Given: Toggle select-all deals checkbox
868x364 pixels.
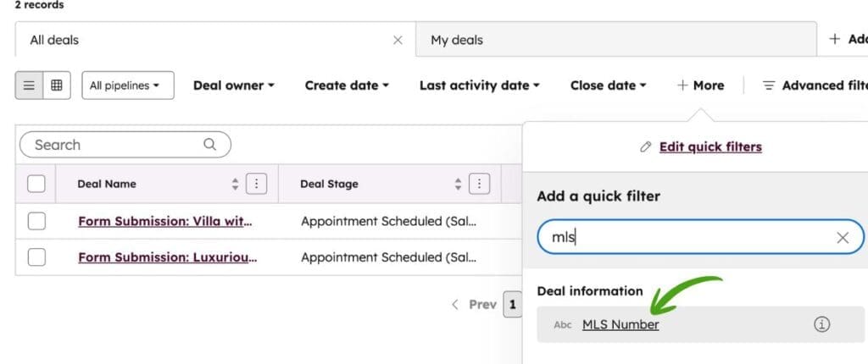Looking at the screenshot, I should coord(36,184).
